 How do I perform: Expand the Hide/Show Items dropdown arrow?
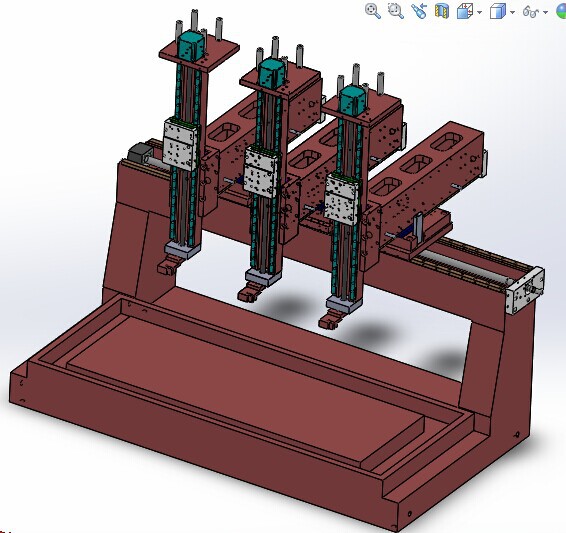tap(545, 12)
